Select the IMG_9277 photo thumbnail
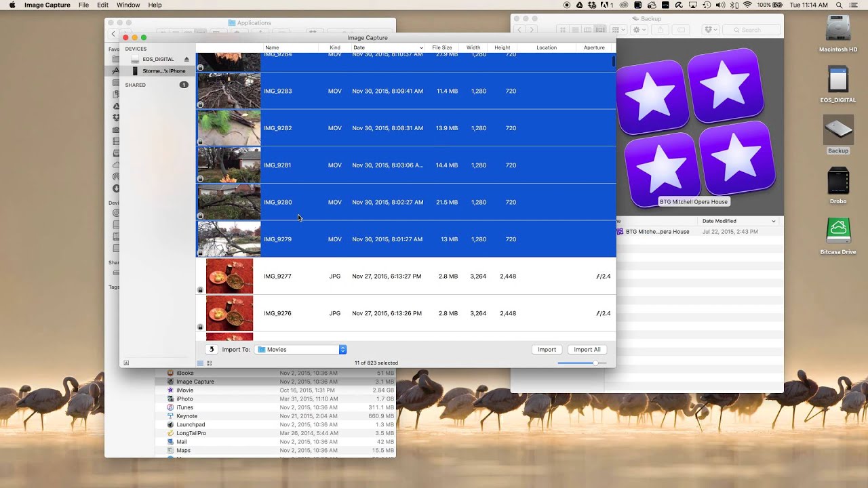This screenshot has width=868, height=488. (x=229, y=276)
